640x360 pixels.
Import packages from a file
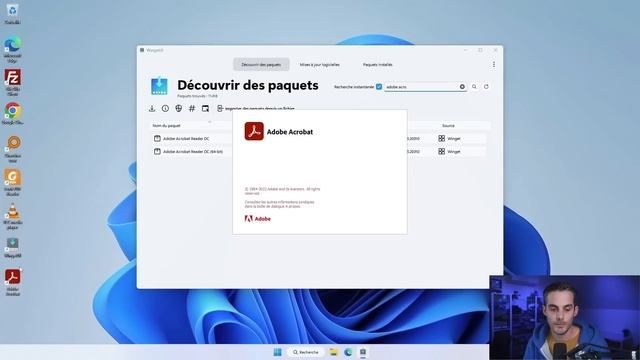(x=255, y=109)
